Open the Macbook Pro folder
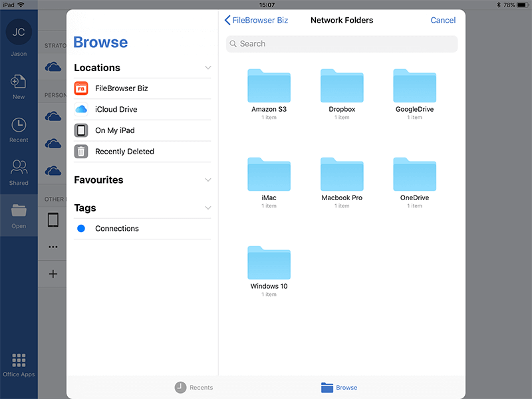 tap(342, 174)
